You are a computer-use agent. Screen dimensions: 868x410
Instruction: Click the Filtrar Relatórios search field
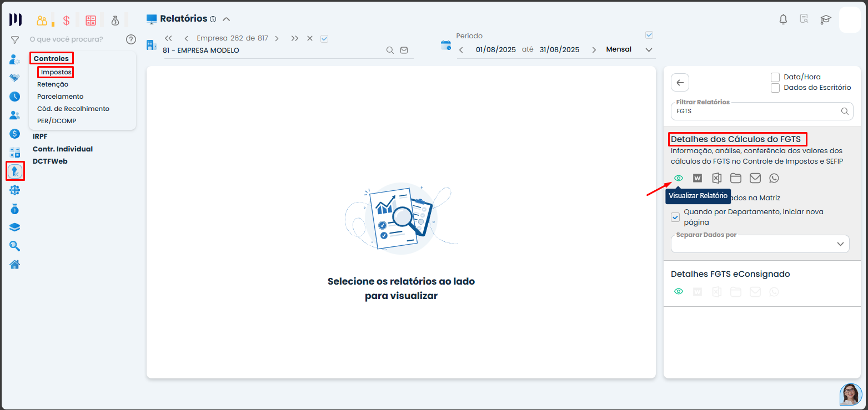pos(755,111)
